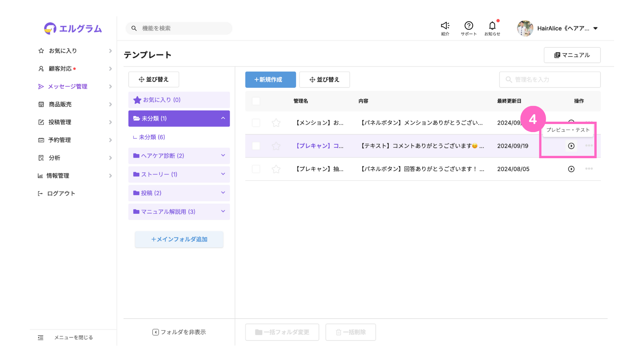Viewport: 644px width, 362px height.
Task: Click the HairAlice profile avatar
Action: 525,28
